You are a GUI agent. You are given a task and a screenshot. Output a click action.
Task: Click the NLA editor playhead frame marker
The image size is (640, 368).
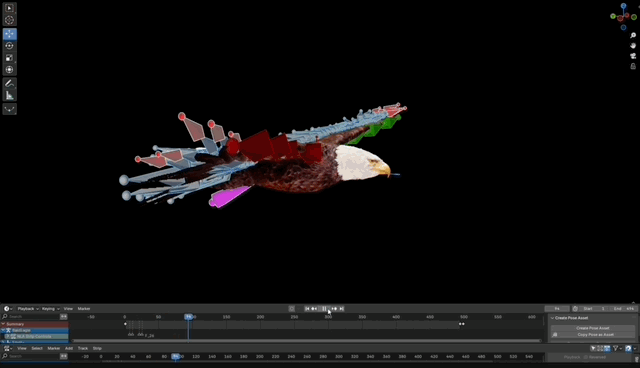tap(176, 357)
